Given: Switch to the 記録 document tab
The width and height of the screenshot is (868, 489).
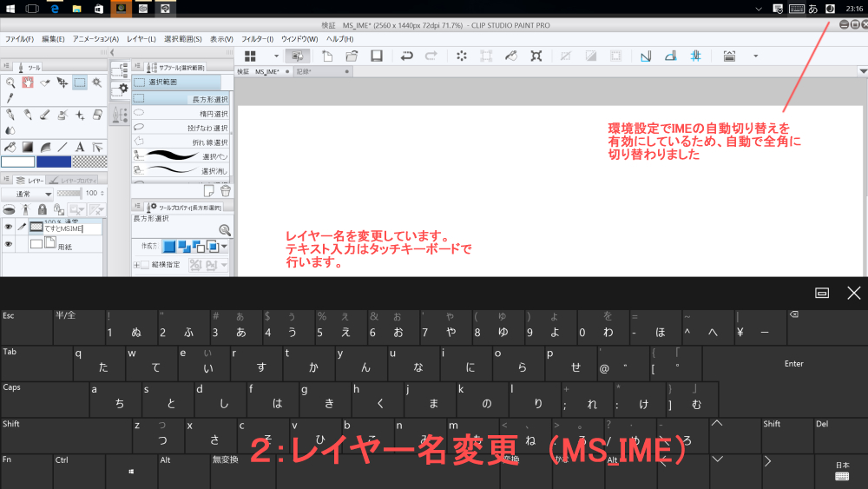Looking at the screenshot, I should pyautogui.click(x=306, y=72).
